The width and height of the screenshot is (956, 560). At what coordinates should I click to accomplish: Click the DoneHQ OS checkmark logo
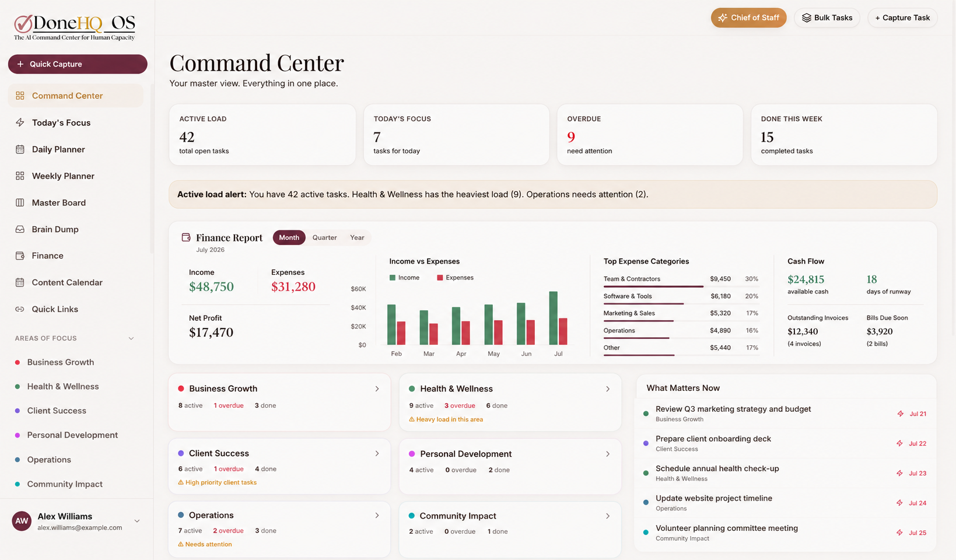coord(23,23)
